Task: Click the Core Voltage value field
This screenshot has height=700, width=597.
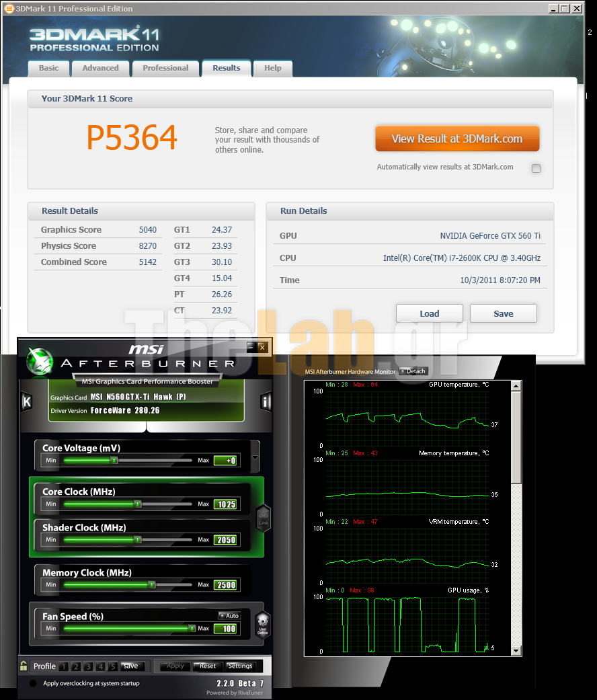Action: pos(225,461)
